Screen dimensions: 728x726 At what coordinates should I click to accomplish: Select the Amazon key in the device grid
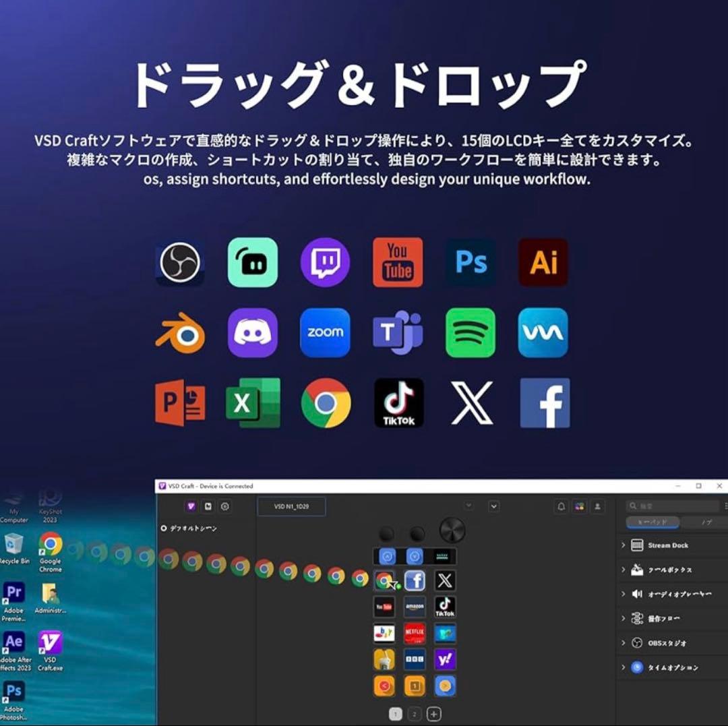click(x=415, y=607)
